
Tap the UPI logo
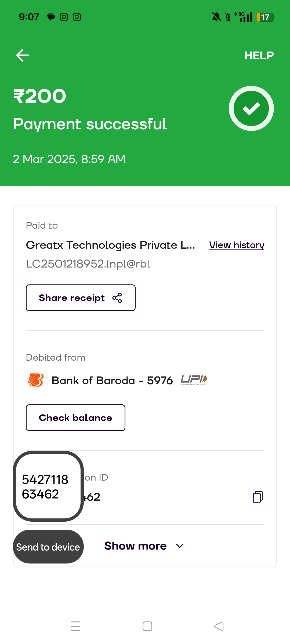point(194,380)
